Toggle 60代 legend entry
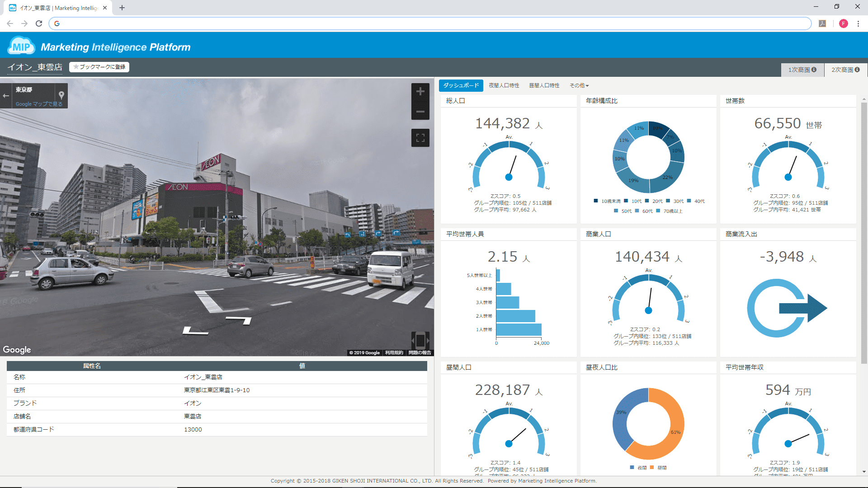This screenshot has width=868, height=488. [x=644, y=211]
